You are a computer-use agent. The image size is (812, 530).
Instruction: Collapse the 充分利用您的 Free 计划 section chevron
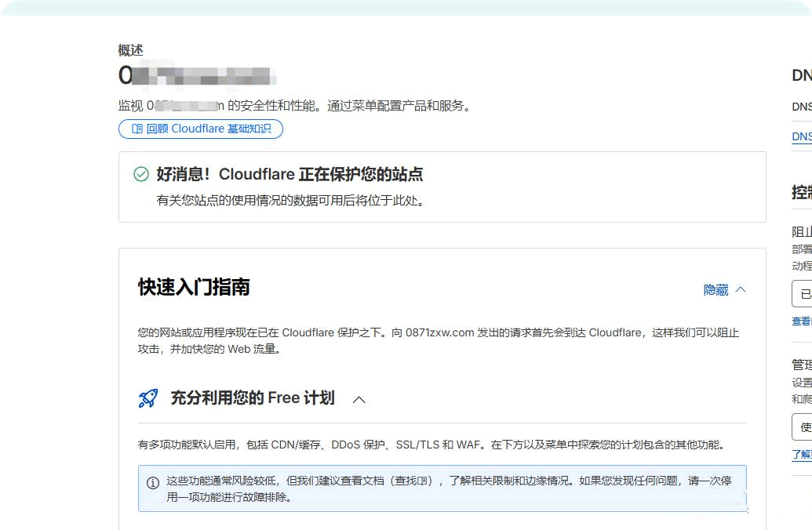359,399
